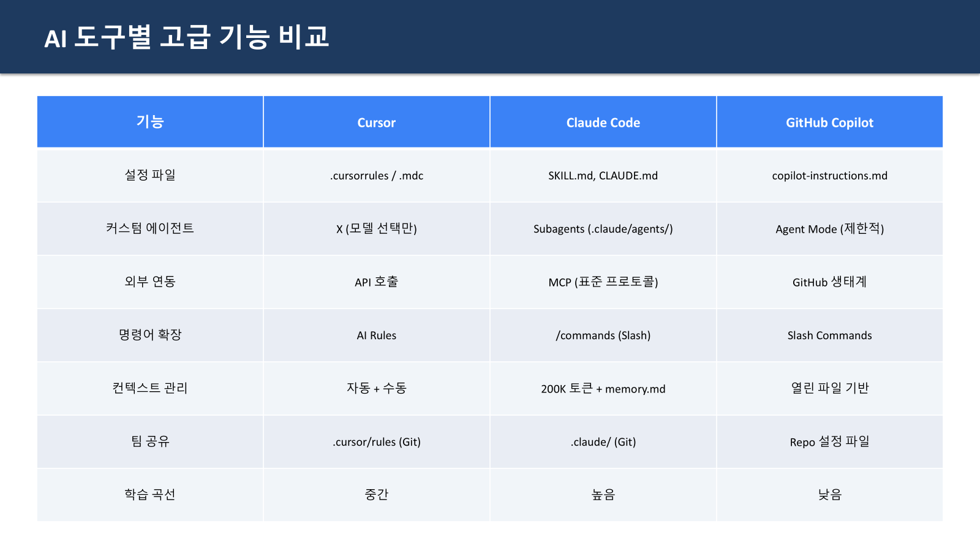
Task: Click the '설정 파일' row label
Action: pyautogui.click(x=150, y=175)
